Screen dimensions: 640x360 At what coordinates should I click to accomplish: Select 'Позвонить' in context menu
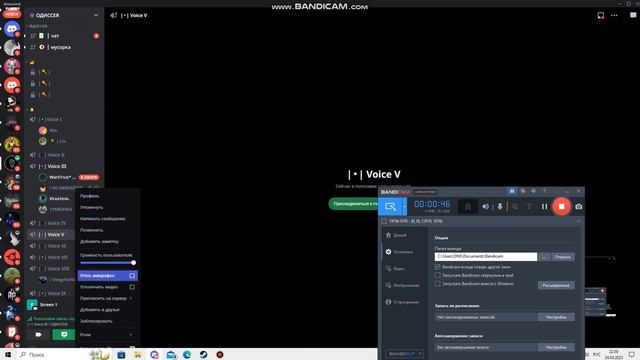(x=107, y=230)
